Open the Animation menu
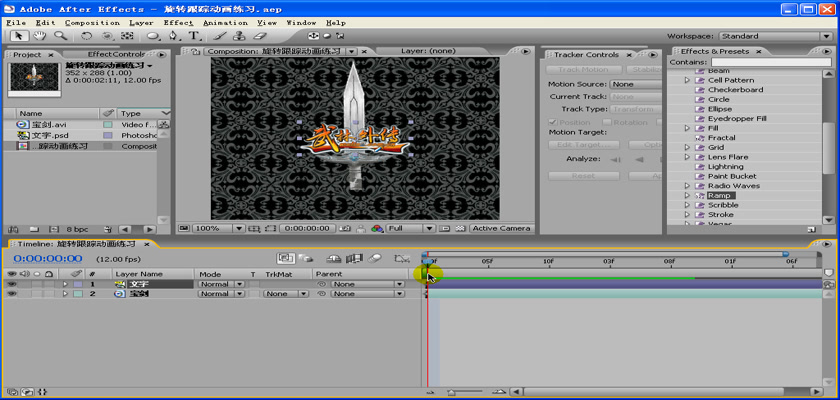The width and height of the screenshot is (840, 400). tap(225, 23)
